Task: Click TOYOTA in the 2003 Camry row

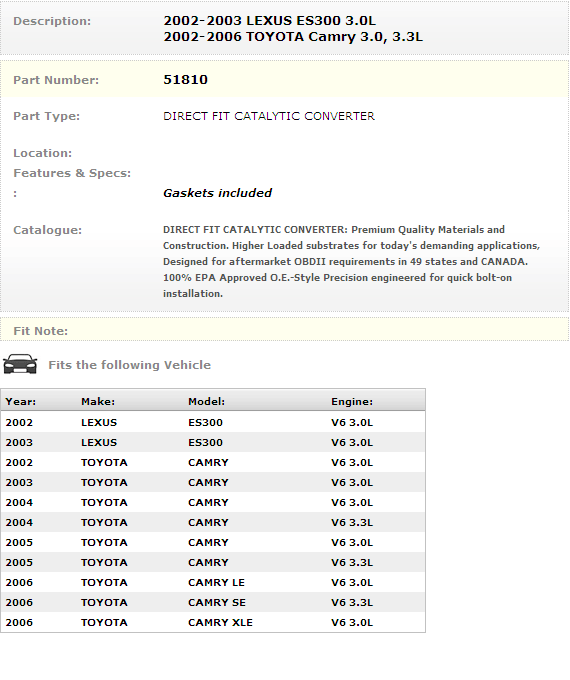Action: (x=104, y=482)
